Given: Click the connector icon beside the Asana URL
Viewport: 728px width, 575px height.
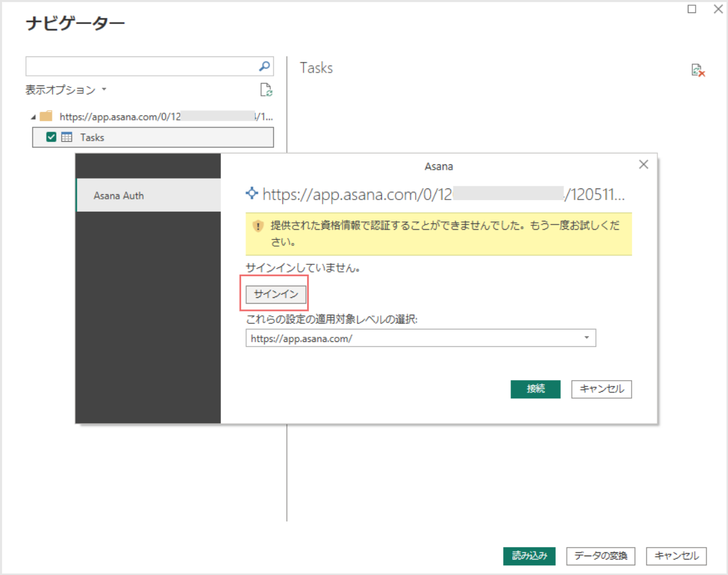Looking at the screenshot, I should coord(252,193).
